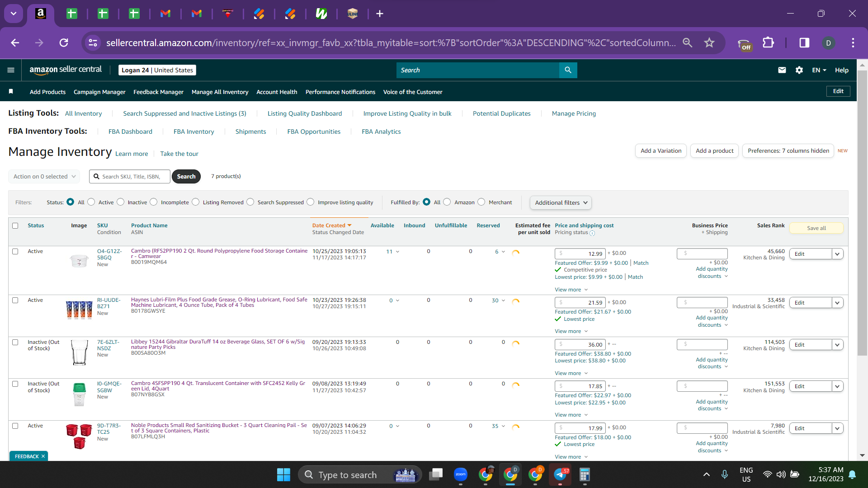
Task: Click Save all in the table header
Action: click(816, 228)
